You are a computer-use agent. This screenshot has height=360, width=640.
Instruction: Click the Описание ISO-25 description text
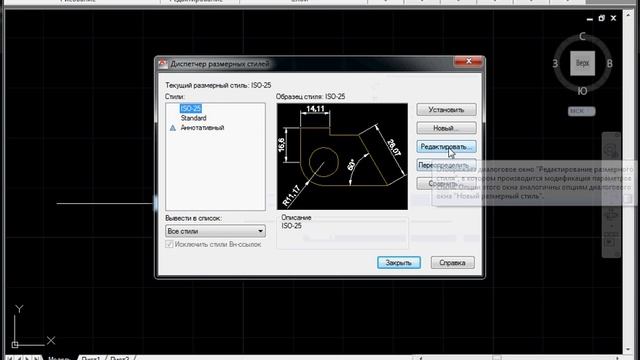point(291,226)
